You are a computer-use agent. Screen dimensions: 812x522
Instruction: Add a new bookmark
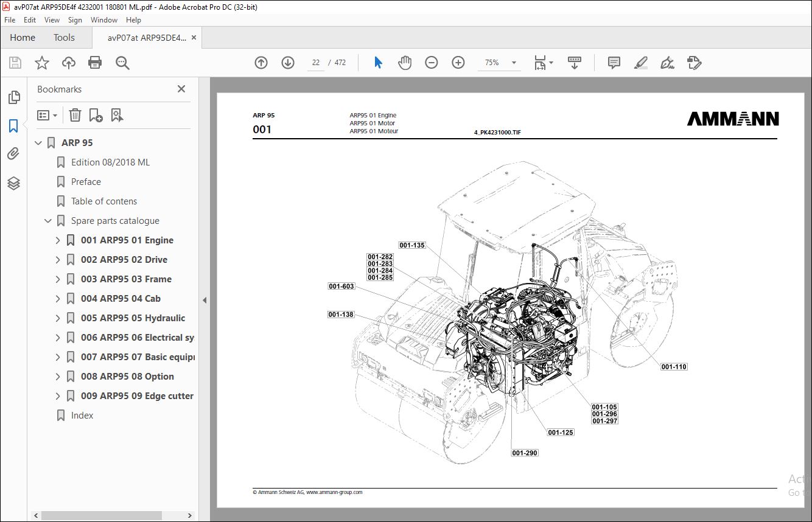tap(96, 115)
